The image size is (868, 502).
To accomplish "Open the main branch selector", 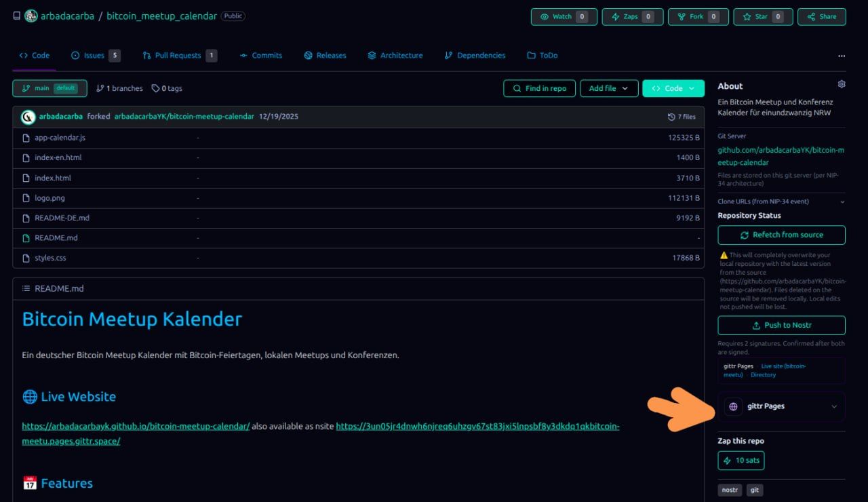I will [x=50, y=88].
